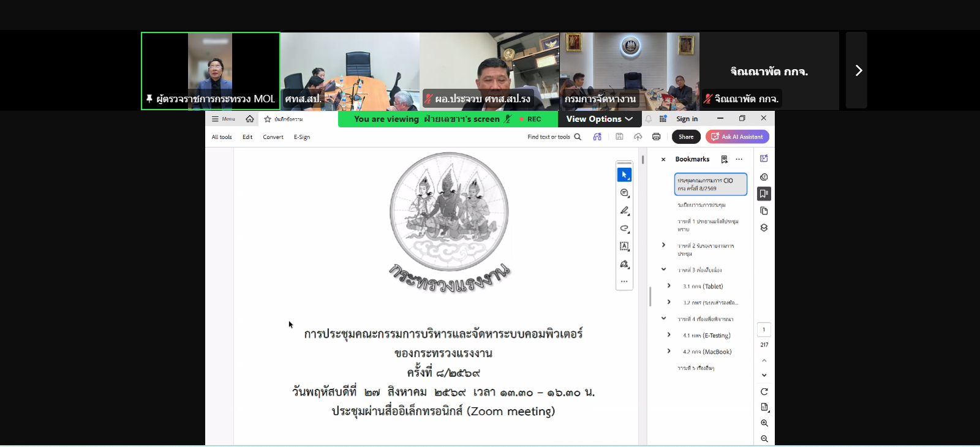Select the fill and sign tool
The width and height of the screenshot is (980, 447).
point(624,265)
